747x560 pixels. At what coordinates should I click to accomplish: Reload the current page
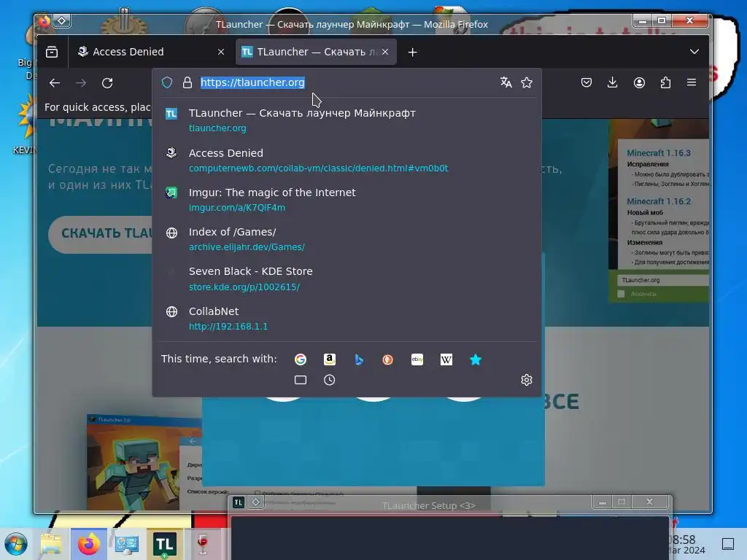107,83
